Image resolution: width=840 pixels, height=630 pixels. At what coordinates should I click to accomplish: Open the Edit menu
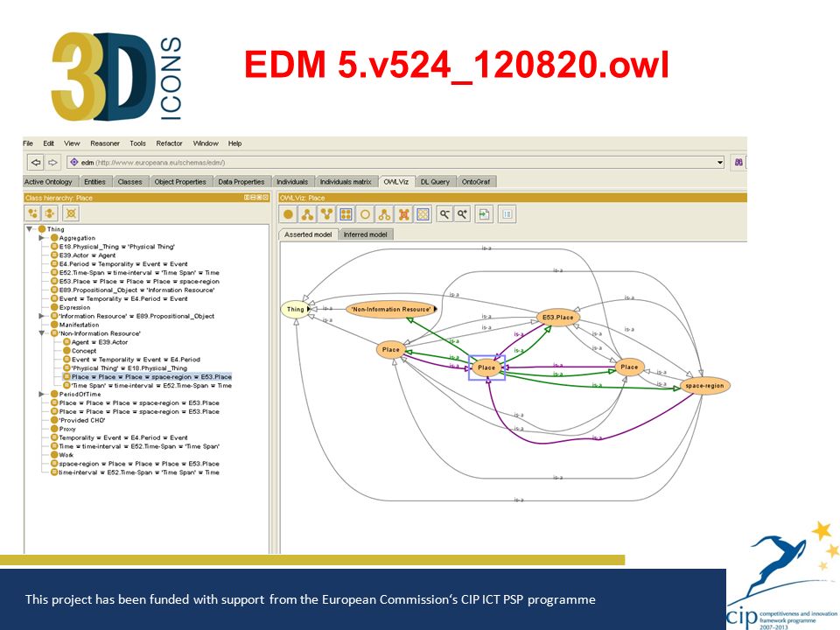tap(49, 143)
